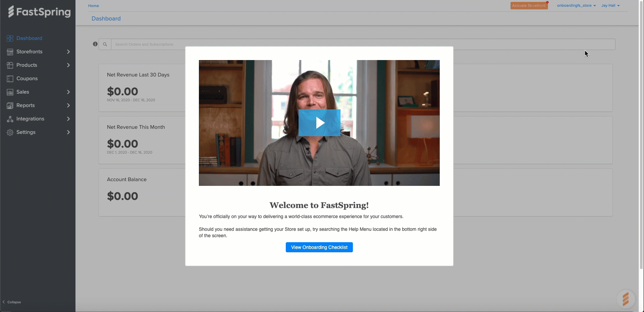644x312 pixels.
Task: Click the Welcome to FastSpring! heading
Action: click(x=319, y=205)
